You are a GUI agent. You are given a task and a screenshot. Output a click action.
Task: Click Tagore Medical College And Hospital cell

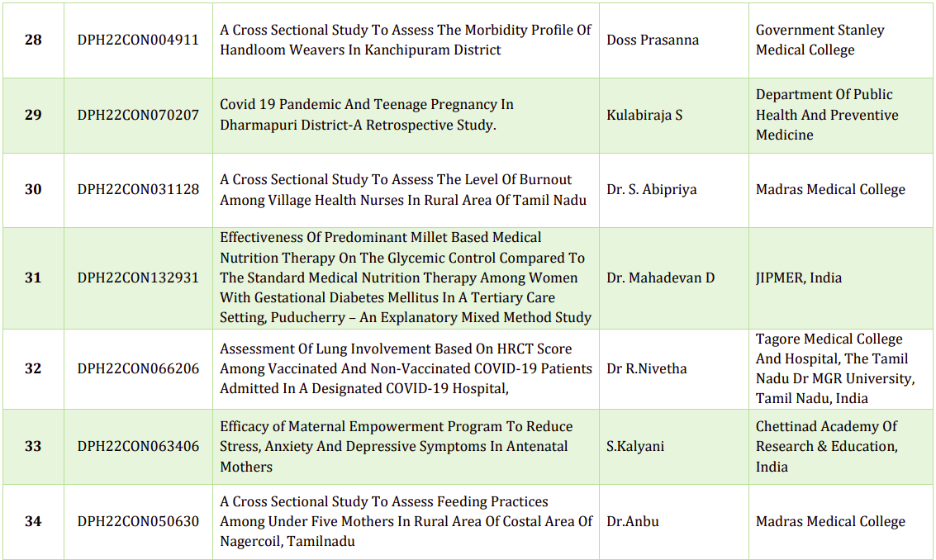pyautogui.click(x=834, y=368)
